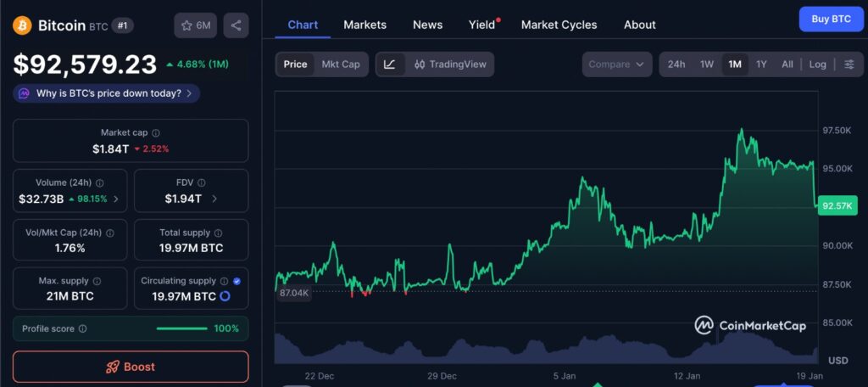Click the $1.84T market cap value
Screen dimensions: 868x387
[x=111, y=149]
